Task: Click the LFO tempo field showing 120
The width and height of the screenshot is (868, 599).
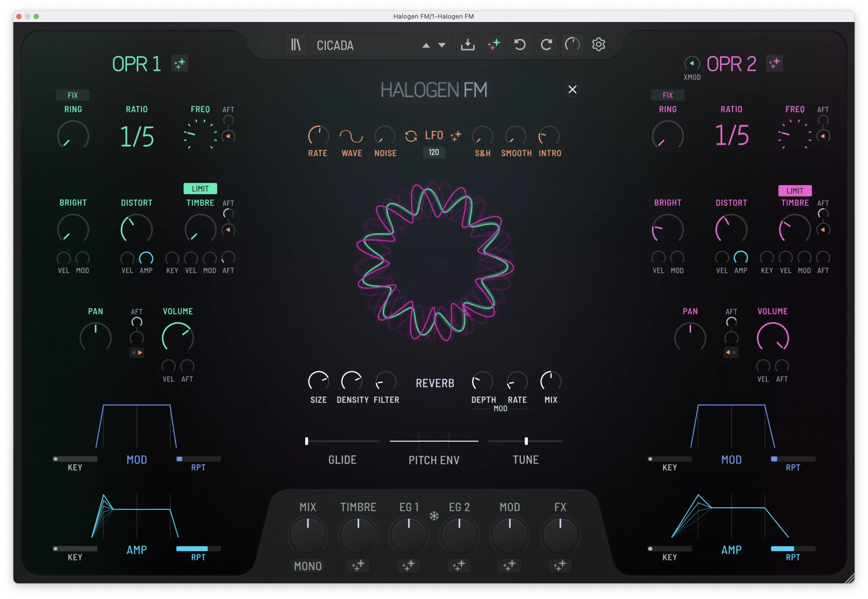Action: [x=434, y=152]
